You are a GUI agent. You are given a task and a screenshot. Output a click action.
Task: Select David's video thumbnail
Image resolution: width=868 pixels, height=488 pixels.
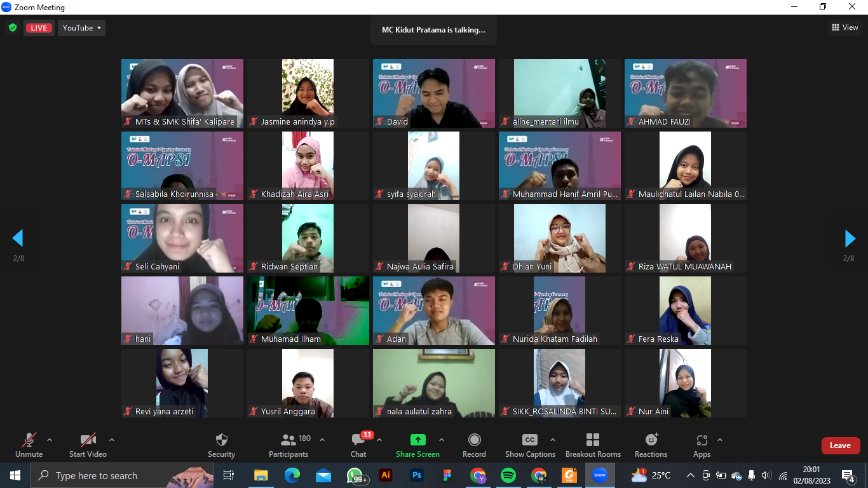pyautogui.click(x=433, y=93)
